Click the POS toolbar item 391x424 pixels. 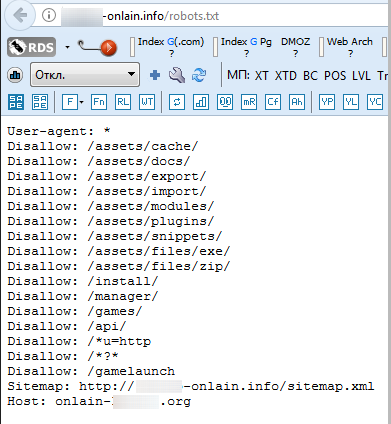[x=335, y=76]
